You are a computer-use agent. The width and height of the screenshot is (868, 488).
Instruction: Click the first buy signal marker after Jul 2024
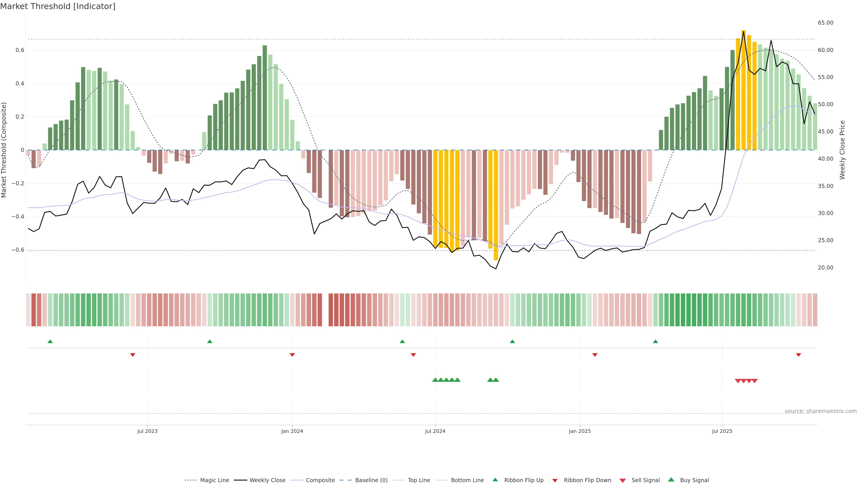[x=435, y=380]
